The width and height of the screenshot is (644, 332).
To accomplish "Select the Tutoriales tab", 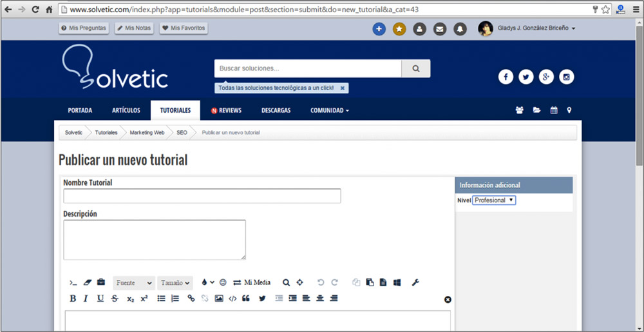I will [175, 110].
